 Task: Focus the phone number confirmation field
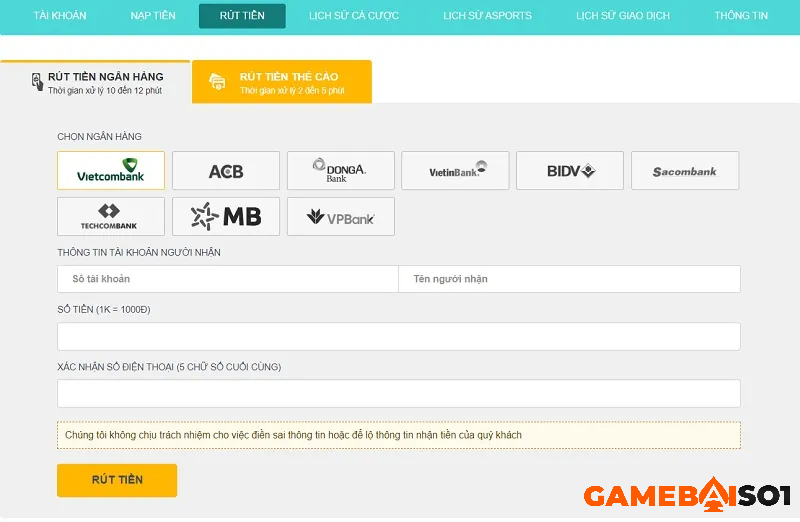tap(399, 393)
